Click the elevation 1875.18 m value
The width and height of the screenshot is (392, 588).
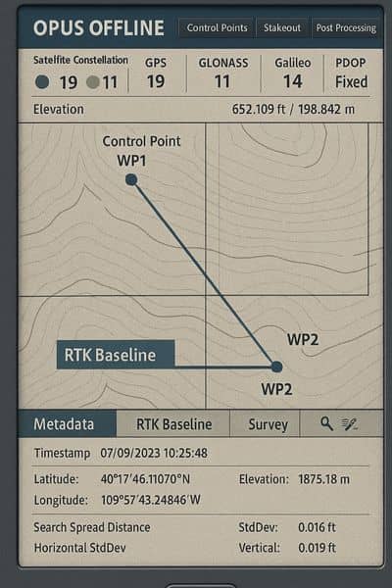pyautogui.click(x=323, y=479)
